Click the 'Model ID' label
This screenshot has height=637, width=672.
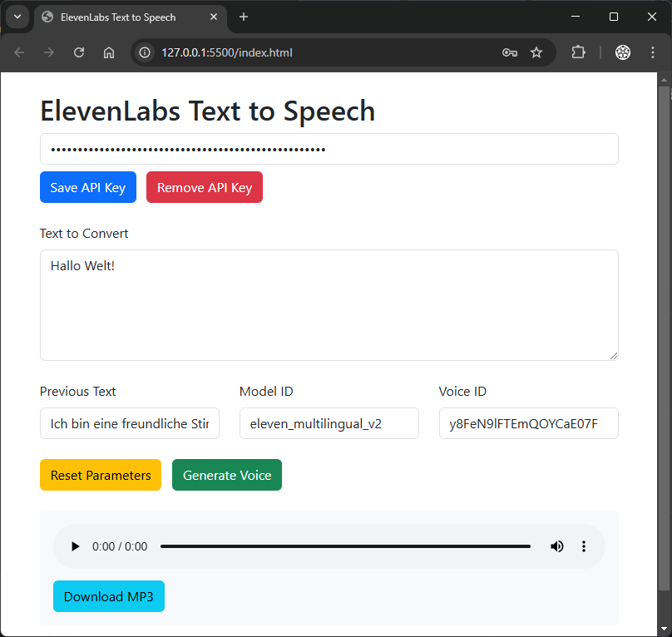tap(266, 392)
